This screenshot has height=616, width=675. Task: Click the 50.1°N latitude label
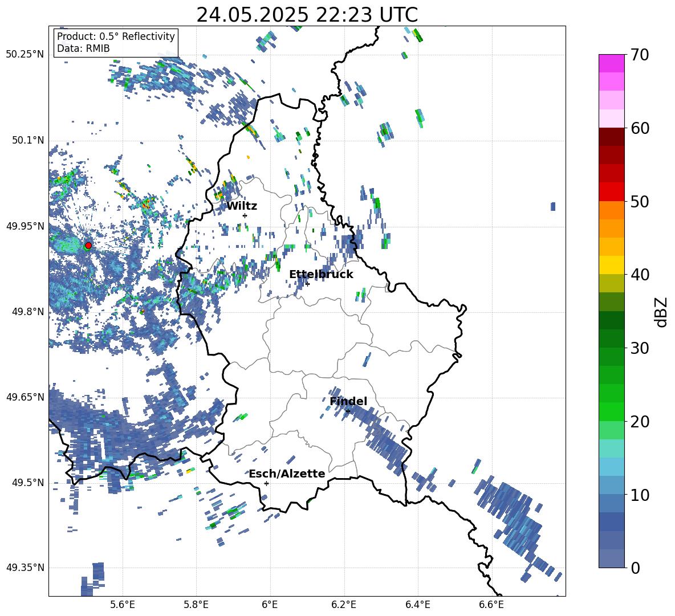pos(29,140)
